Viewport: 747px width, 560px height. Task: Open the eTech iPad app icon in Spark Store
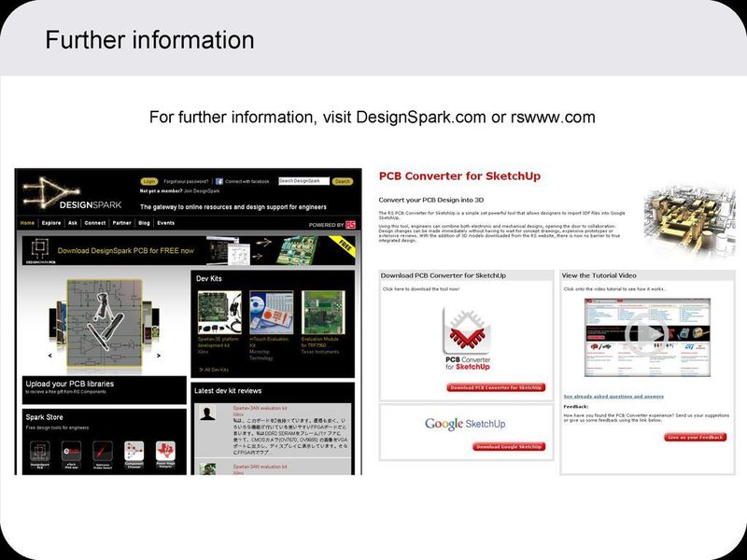71,455
